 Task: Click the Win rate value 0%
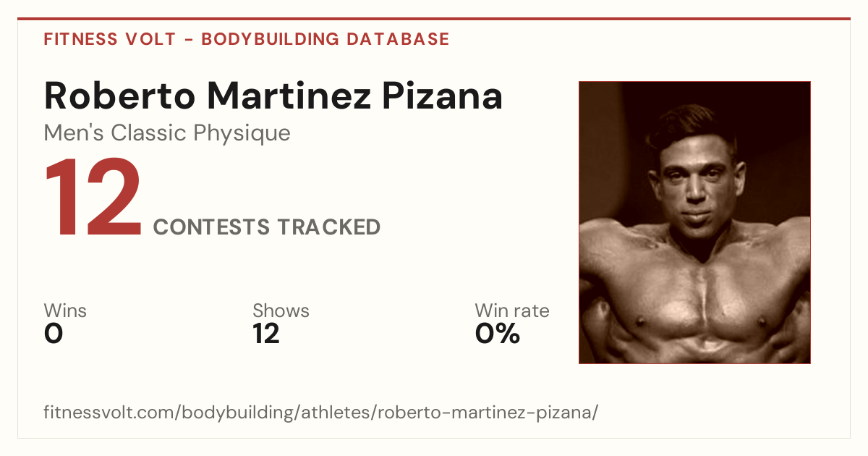(x=498, y=334)
